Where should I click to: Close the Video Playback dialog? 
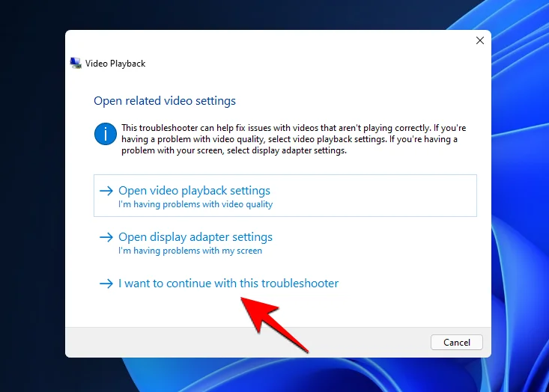pyautogui.click(x=480, y=40)
